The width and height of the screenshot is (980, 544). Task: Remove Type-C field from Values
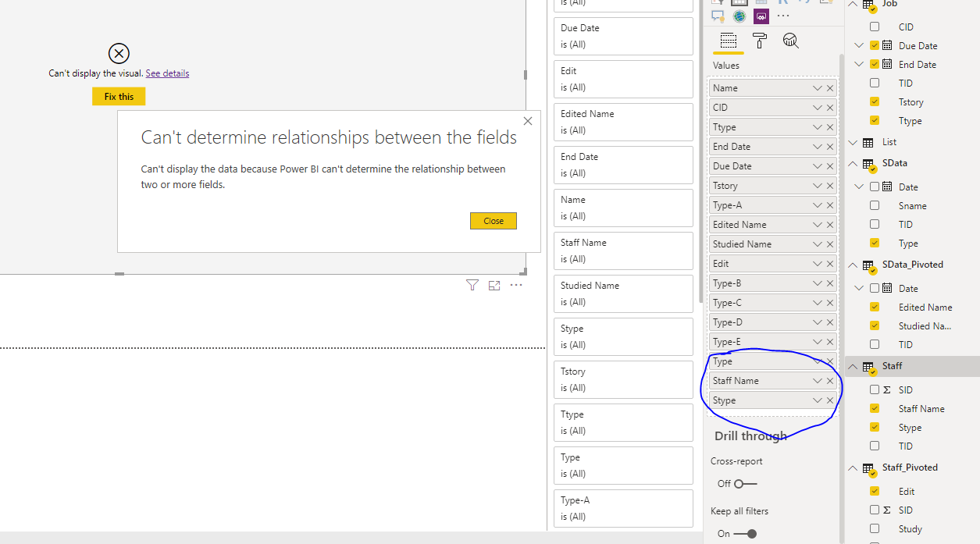[830, 303]
